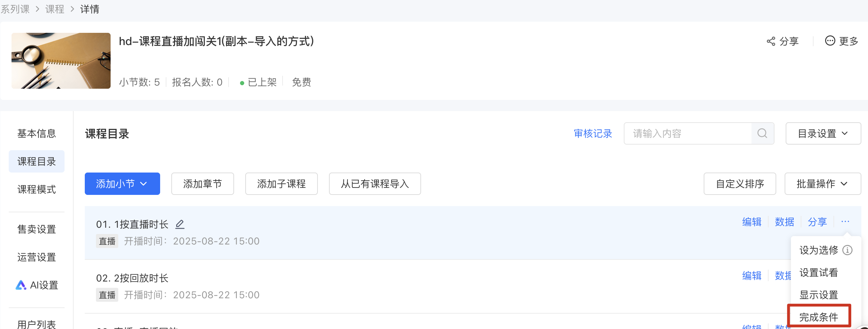Open the 更多 more-options icon

[x=830, y=41]
